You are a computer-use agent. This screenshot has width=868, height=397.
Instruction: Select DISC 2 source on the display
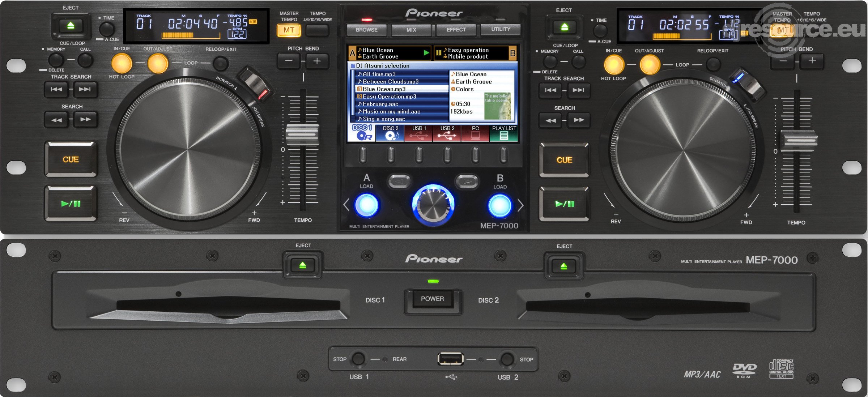390,133
